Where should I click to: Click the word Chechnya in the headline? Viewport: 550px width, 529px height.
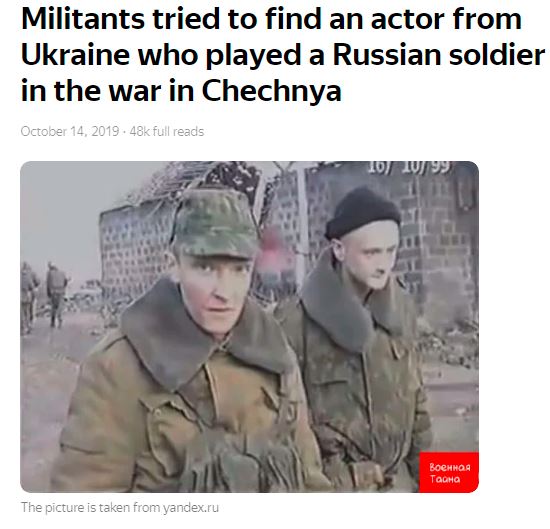271,91
